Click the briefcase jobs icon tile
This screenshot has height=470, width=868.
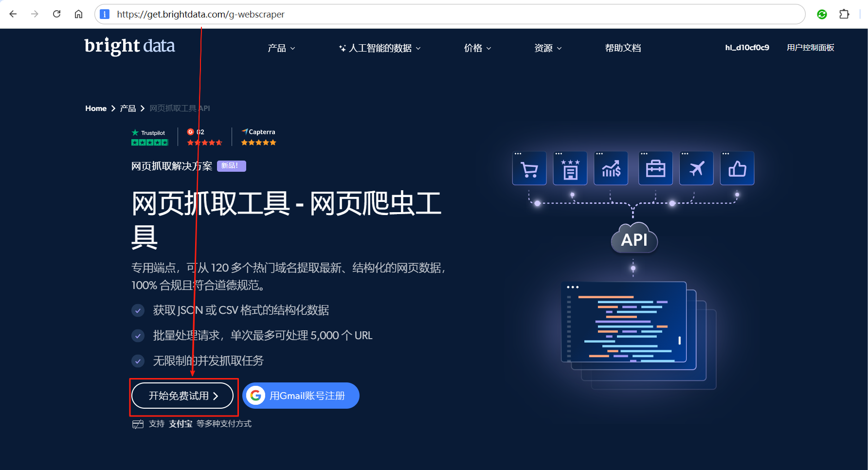(x=655, y=169)
